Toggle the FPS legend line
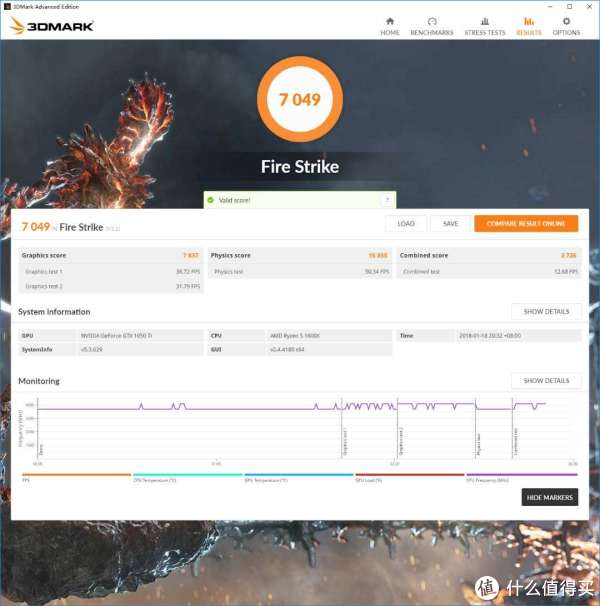 [x=77, y=477]
